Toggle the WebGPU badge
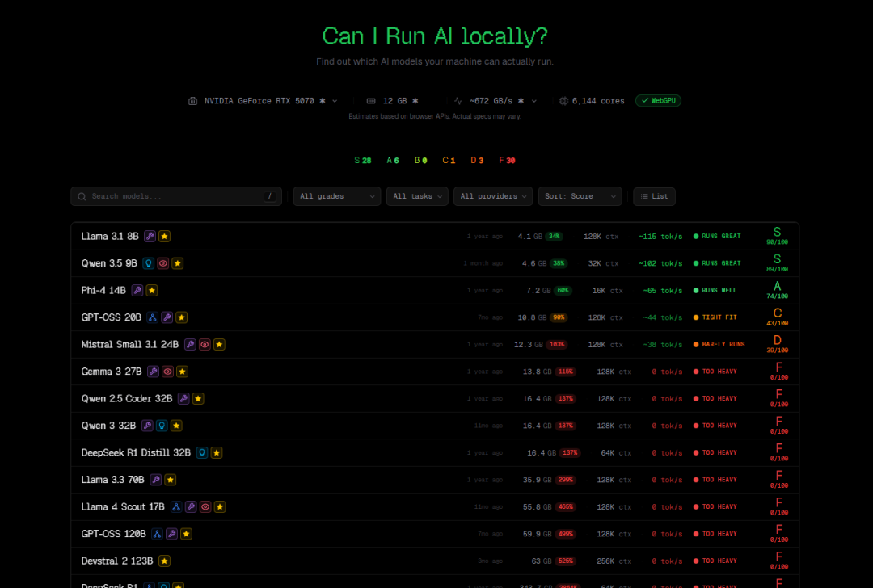873x588 pixels. coord(658,101)
